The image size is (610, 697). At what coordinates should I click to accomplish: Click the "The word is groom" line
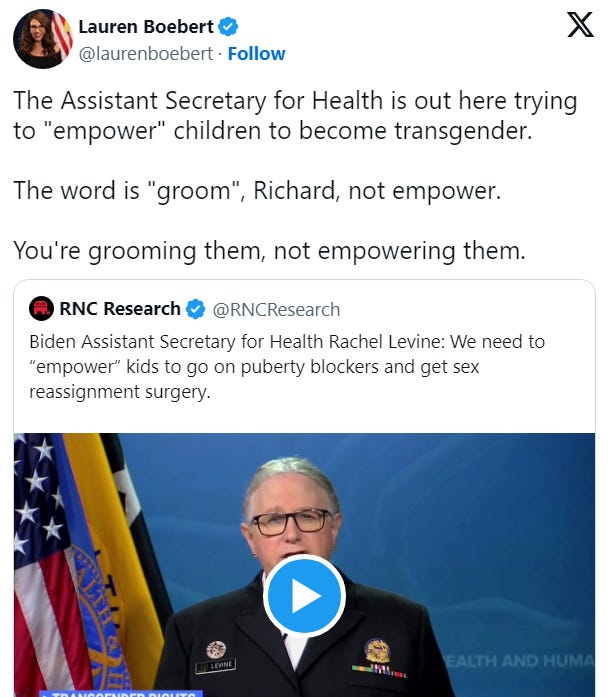(257, 191)
